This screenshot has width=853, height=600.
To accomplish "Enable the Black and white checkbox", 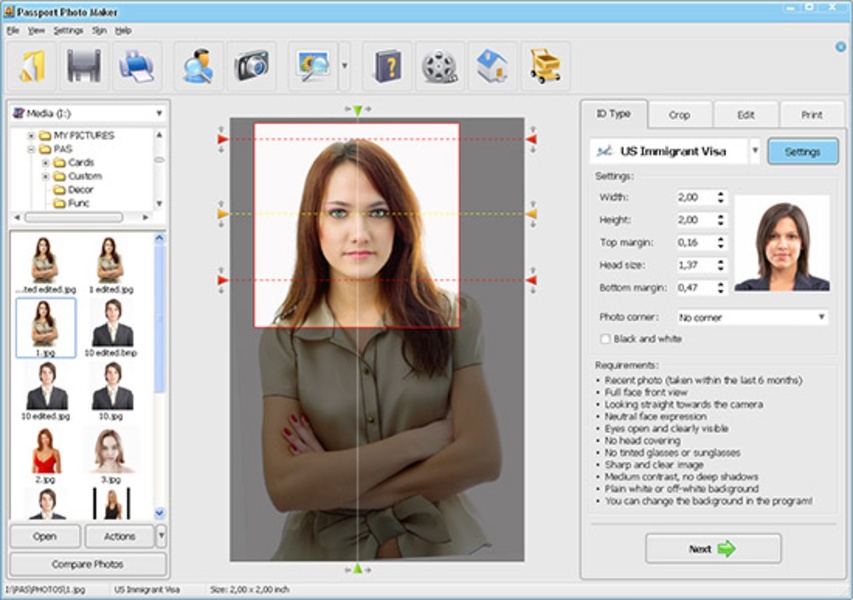I will pos(604,339).
